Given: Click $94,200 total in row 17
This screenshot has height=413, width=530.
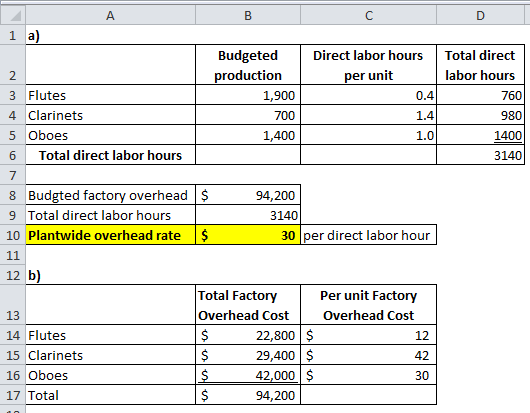Looking at the screenshot, I should (x=248, y=395).
